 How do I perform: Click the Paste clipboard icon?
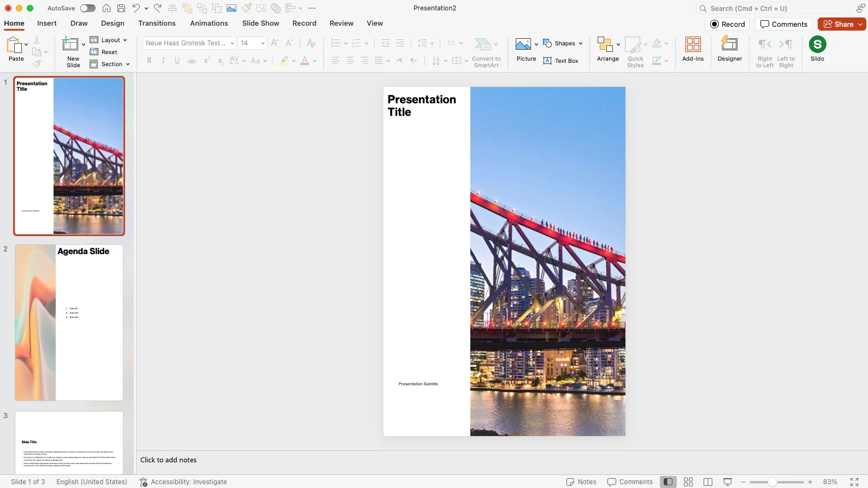14,45
